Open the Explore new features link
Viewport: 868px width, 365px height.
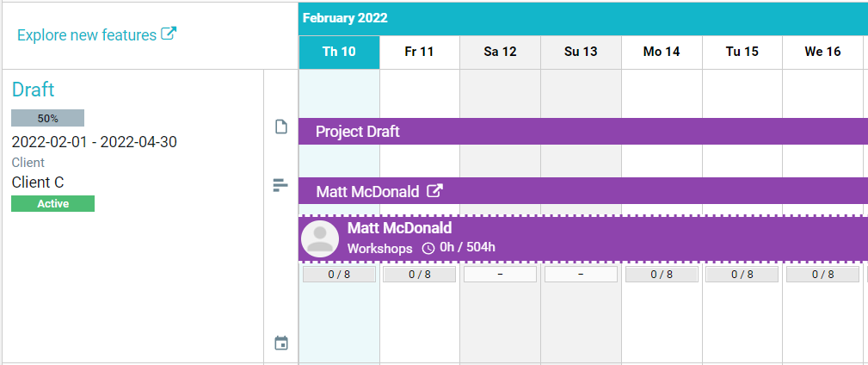pos(87,35)
